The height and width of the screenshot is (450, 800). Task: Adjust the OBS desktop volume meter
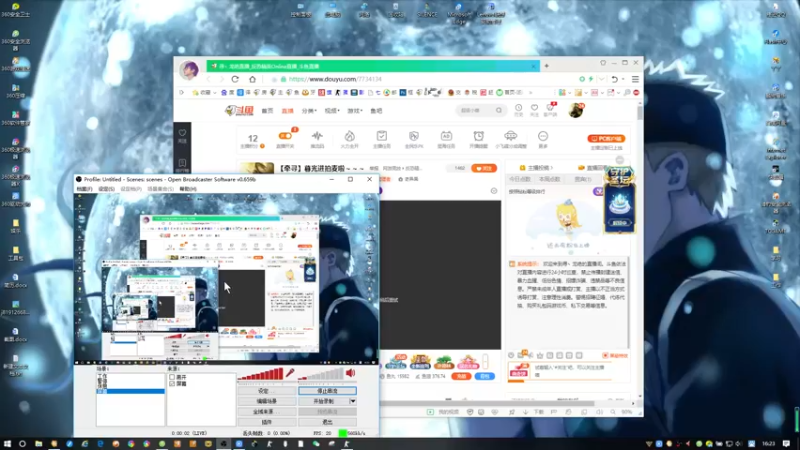(x=321, y=374)
